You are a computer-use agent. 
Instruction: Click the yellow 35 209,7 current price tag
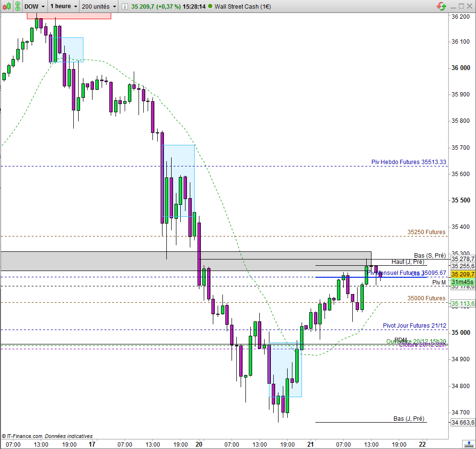click(463, 274)
